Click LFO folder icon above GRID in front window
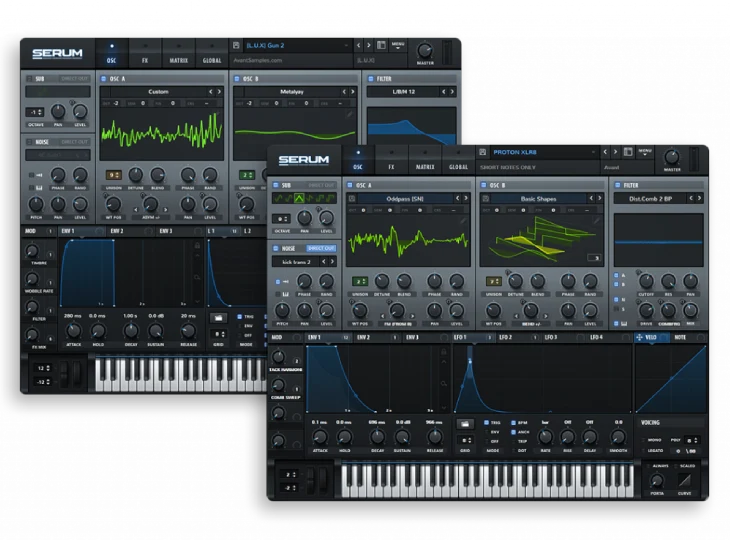Viewport: 730px width, 540px height. (x=464, y=424)
